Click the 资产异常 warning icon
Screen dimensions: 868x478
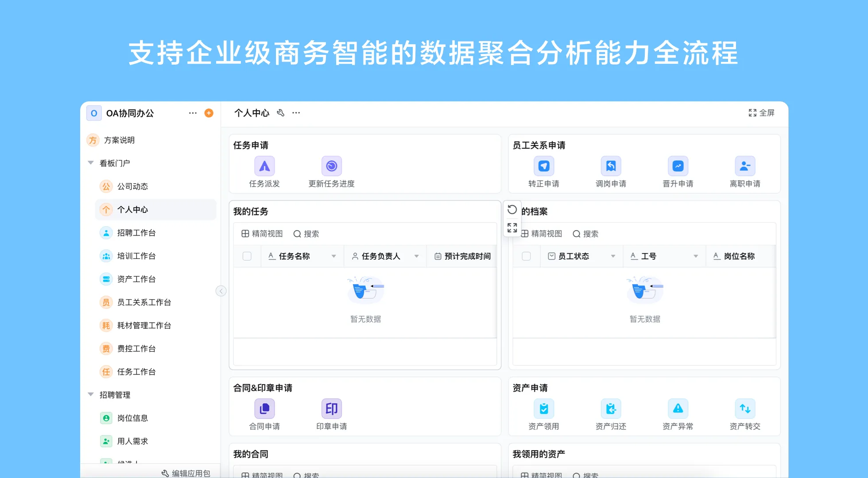pyautogui.click(x=678, y=409)
